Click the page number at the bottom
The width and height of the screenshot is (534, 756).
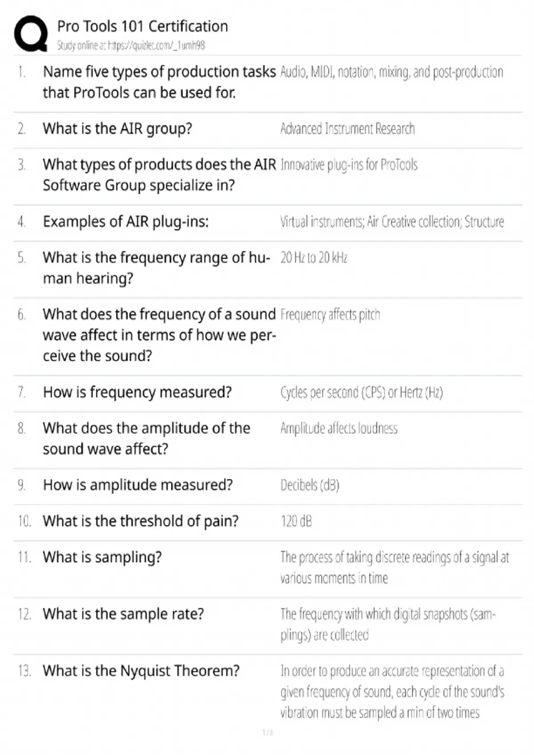click(267, 732)
